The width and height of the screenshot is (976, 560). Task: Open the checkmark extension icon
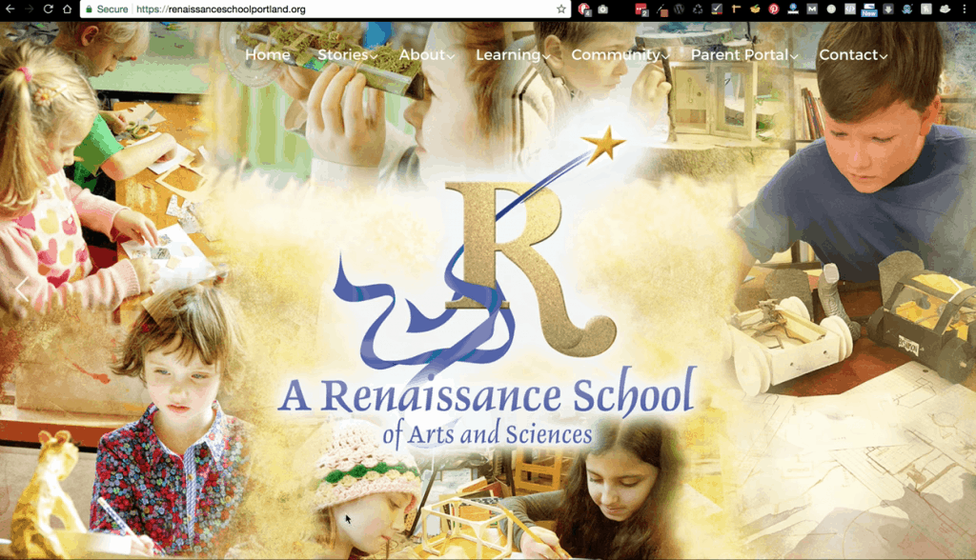coord(717,9)
